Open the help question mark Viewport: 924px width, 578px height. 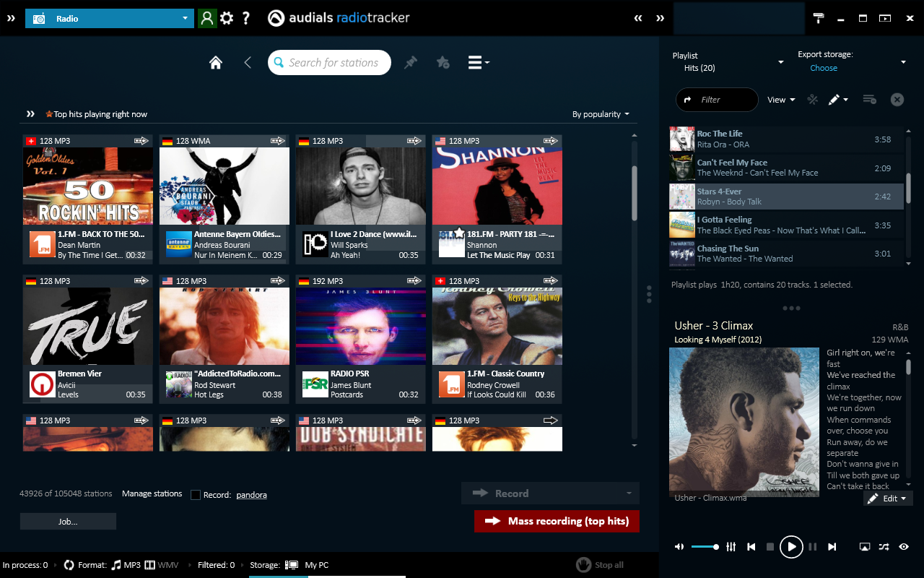point(246,18)
